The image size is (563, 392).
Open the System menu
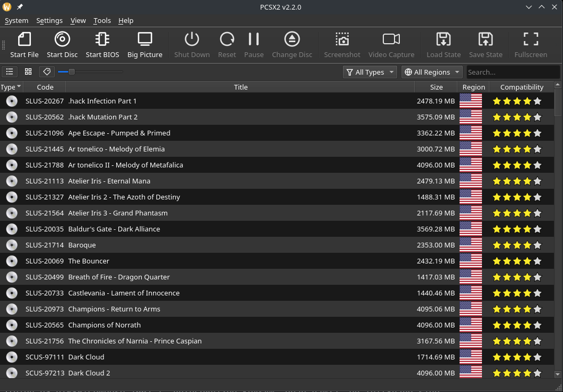point(17,20)
